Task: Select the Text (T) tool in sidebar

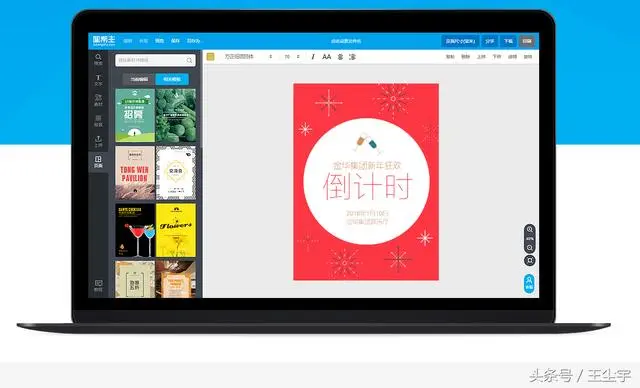Action: pyautogui.click(x=98, y=80)
